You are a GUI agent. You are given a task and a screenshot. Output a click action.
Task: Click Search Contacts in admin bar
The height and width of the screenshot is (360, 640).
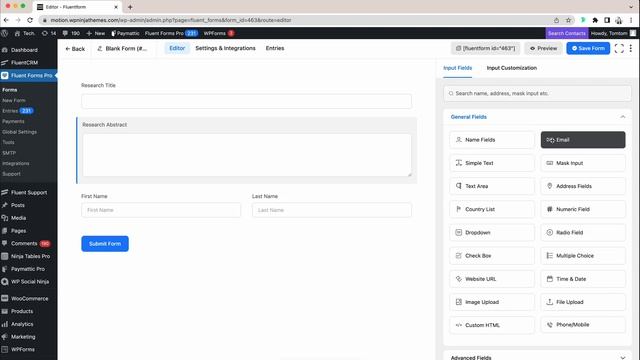(567, 33)
